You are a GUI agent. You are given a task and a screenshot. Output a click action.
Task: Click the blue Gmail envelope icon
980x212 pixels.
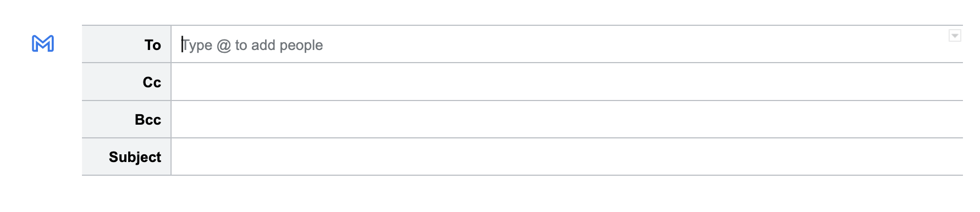click(43, 43)
